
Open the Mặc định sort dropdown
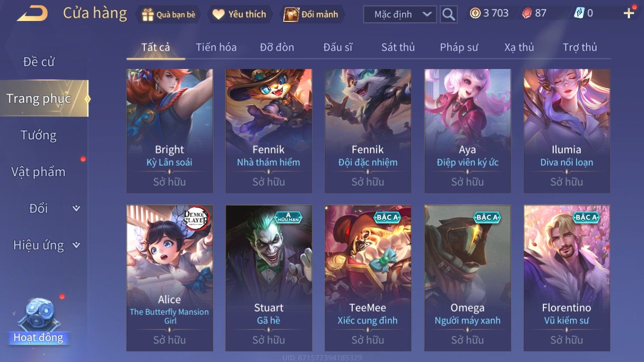point(400,15)
